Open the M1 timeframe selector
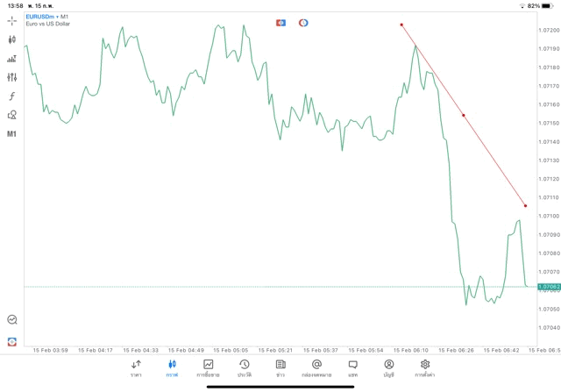561x392 pixels. pyautogui.click(x=12, y=134)
